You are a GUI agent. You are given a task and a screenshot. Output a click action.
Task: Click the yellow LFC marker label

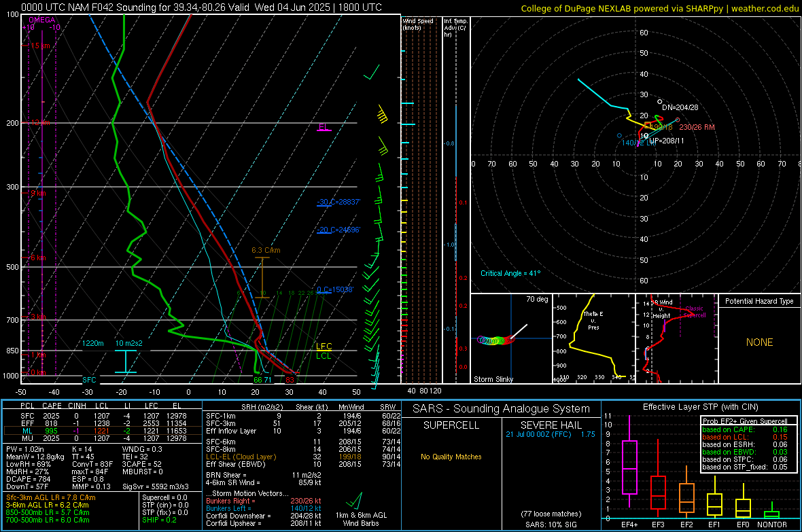[x=324, y=347]
